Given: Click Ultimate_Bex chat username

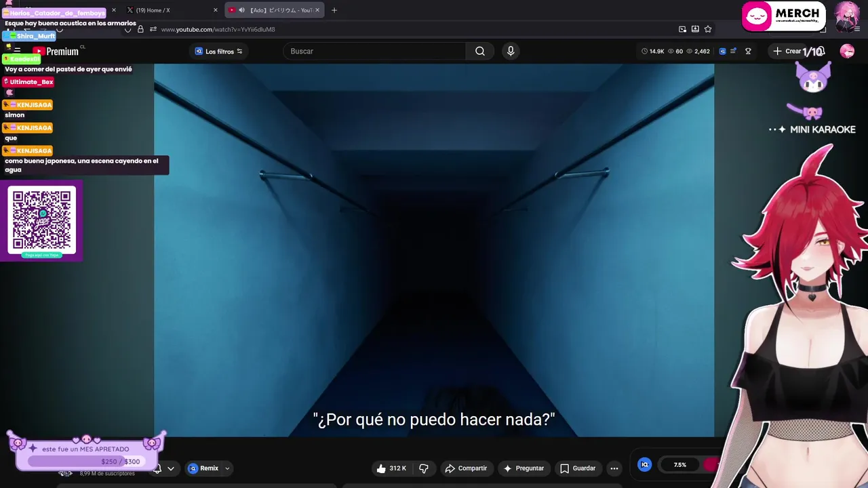Looking at the screenshot, I should [x=28, y=82].
